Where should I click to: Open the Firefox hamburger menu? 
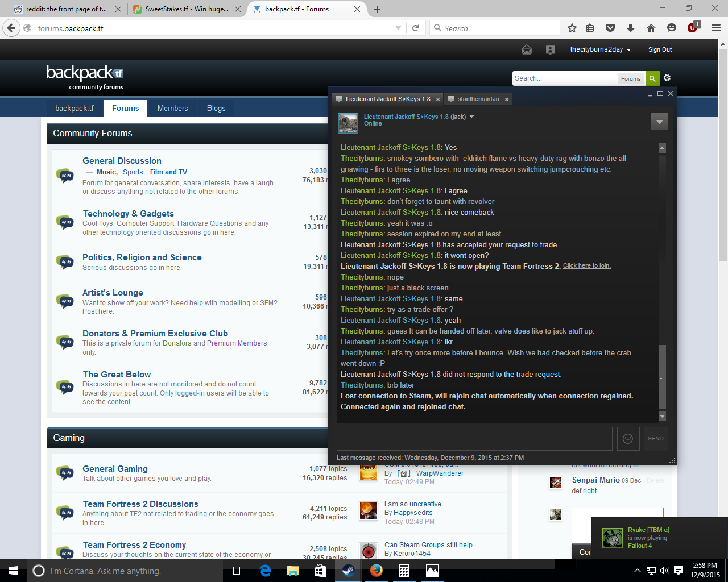(716, 28)
